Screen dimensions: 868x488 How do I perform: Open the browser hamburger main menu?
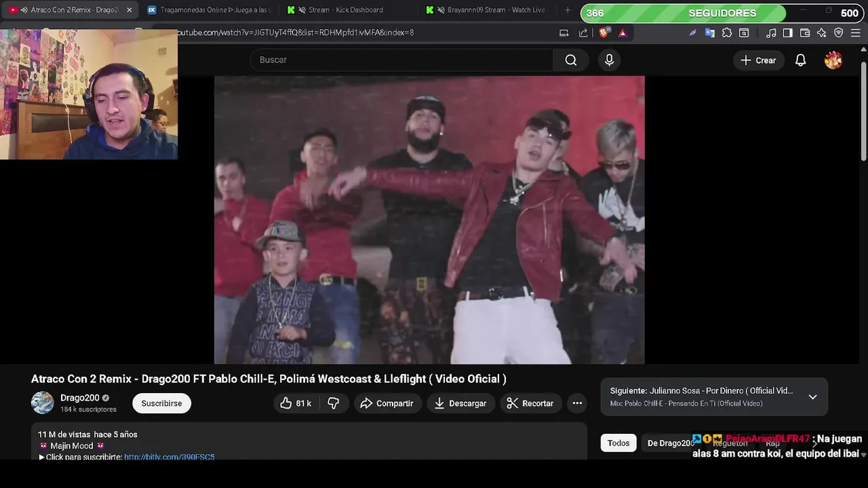[856, 33]
